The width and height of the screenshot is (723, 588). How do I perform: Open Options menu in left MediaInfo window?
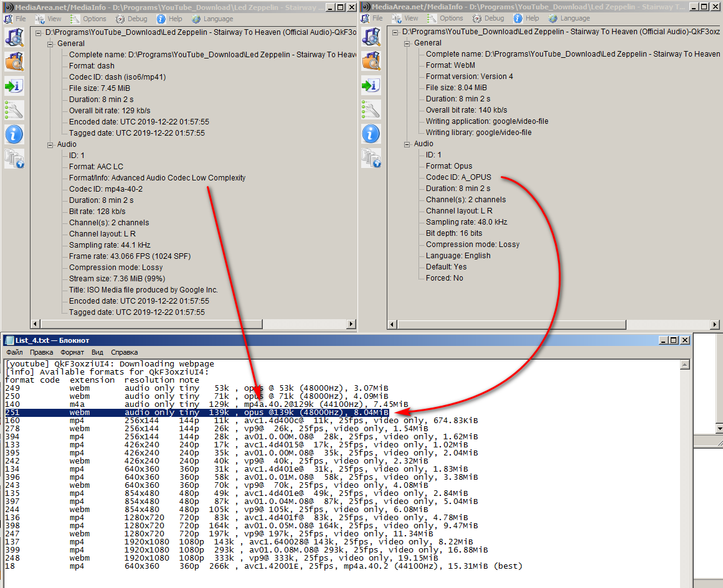88,19
